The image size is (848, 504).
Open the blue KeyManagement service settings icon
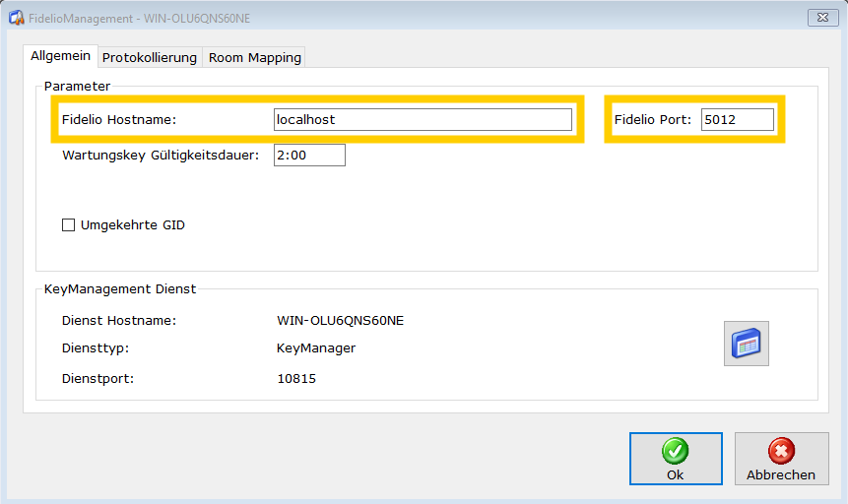(x=746, y=344)
